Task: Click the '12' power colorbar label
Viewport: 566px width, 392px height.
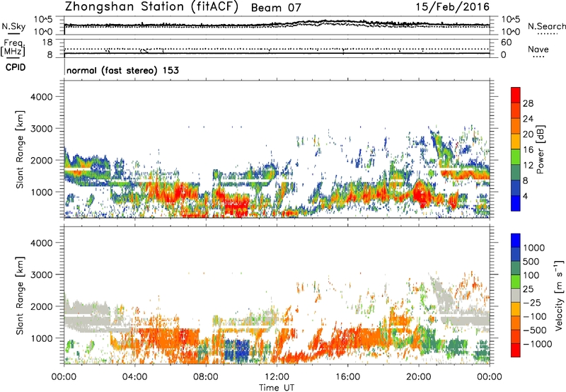Action: click(528, 166)
